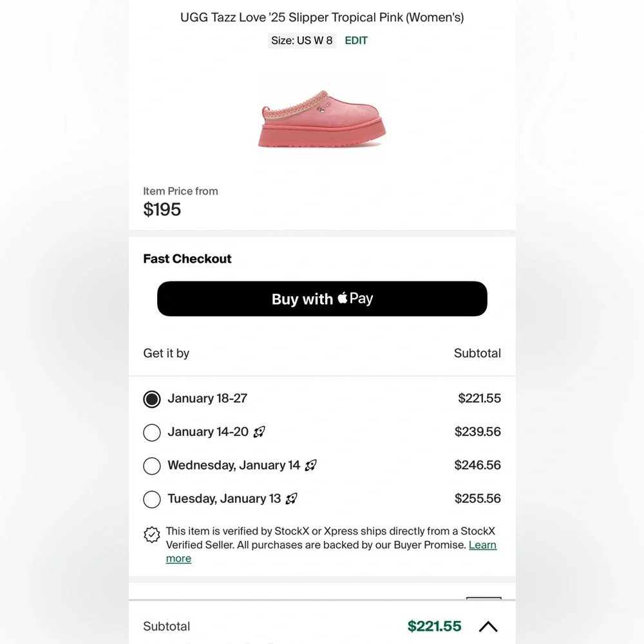Click the rocket icon beside Wednesday, January 14

pos(311,466)
